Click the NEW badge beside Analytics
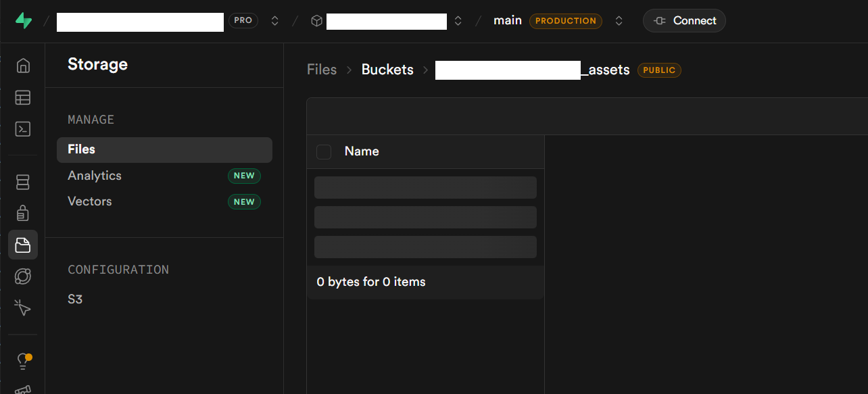This screenshot has height=394, width=868. (x=244, y=176)
